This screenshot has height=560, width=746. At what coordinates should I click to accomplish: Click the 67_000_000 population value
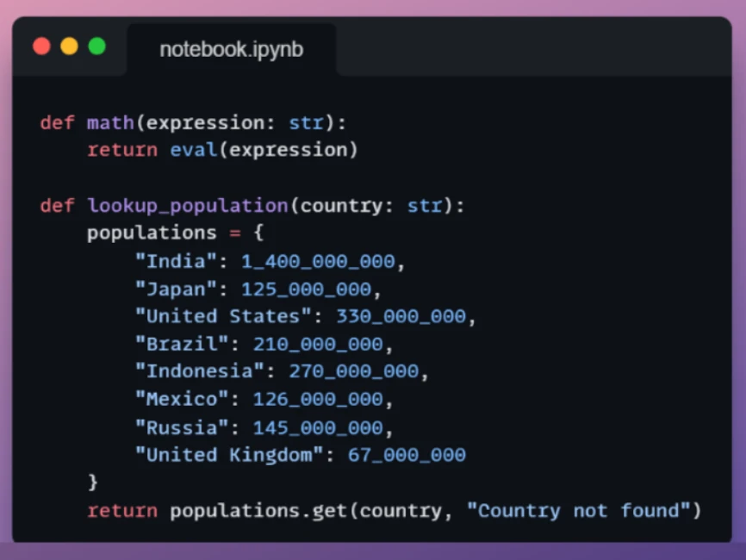407,455
